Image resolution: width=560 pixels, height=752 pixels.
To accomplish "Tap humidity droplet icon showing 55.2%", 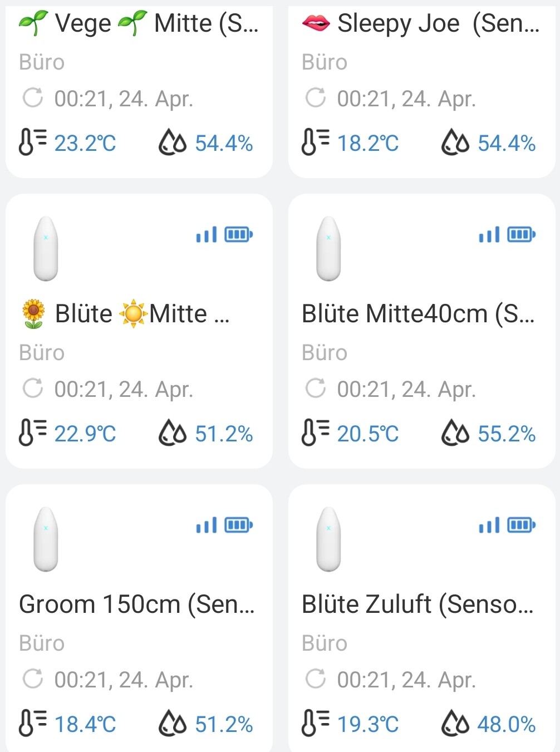I will [455, 433].
